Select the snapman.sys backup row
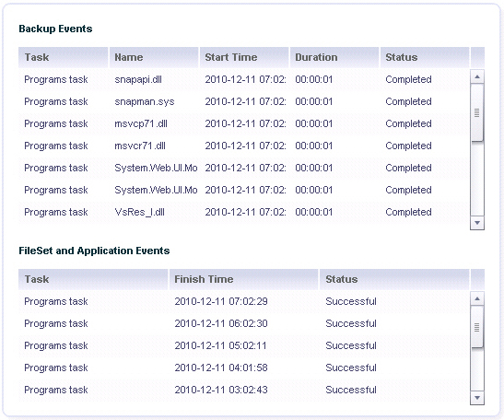Screen dimensions: 504x420 click(244, 101)
